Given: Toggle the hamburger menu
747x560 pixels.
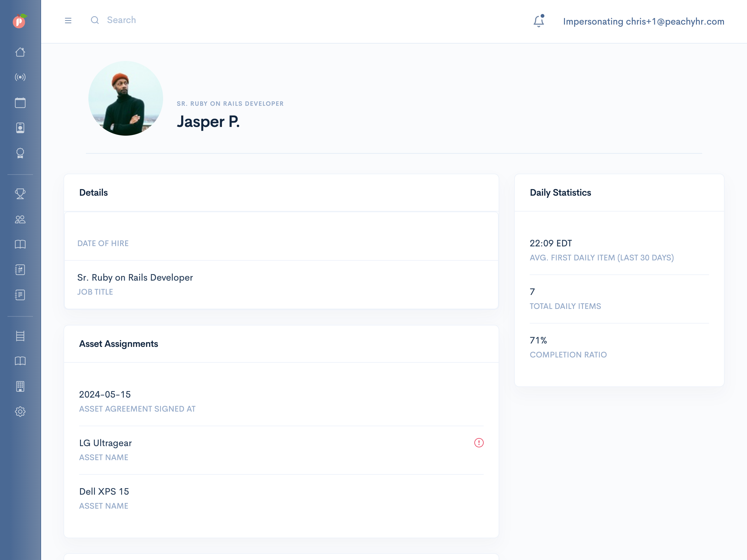Looking at the screenshot, I should (x=68, y=21).
